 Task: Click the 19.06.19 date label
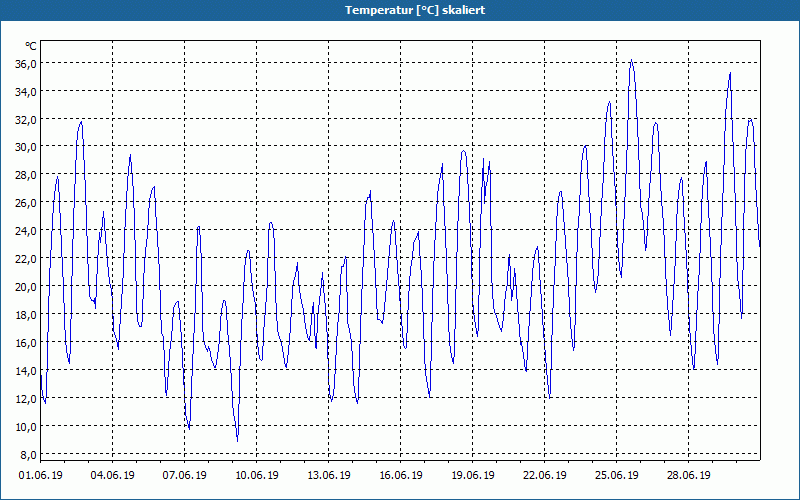pos(472,476)
